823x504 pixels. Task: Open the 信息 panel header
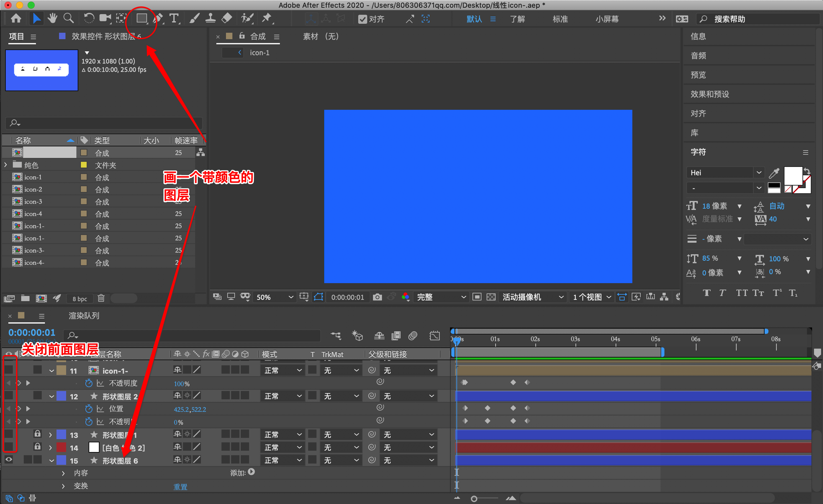(698, 36)
